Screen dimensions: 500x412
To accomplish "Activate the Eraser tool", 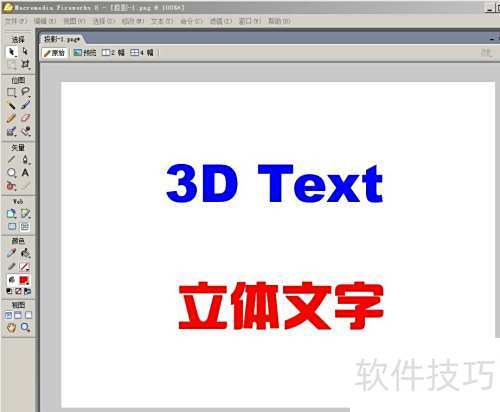I will click(25, 118).
